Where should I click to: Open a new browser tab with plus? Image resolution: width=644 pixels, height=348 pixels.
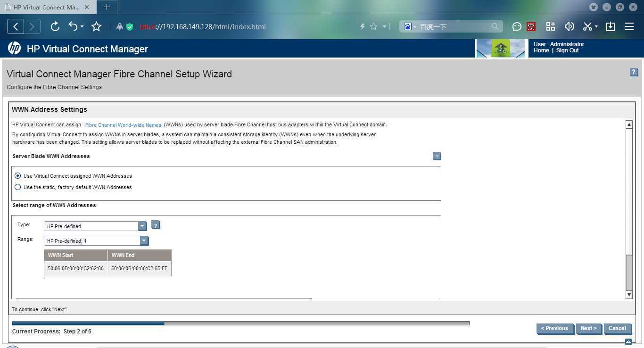[107, 7]
